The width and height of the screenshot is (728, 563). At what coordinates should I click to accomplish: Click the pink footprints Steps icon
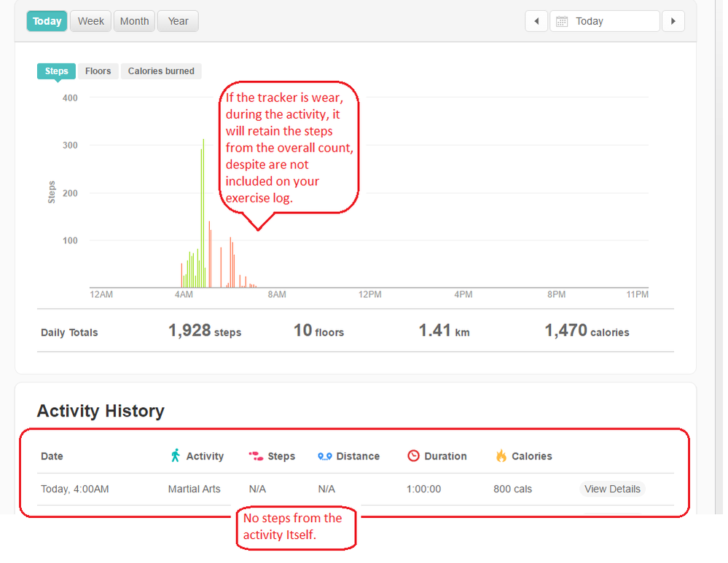click(x=256, y=456)
